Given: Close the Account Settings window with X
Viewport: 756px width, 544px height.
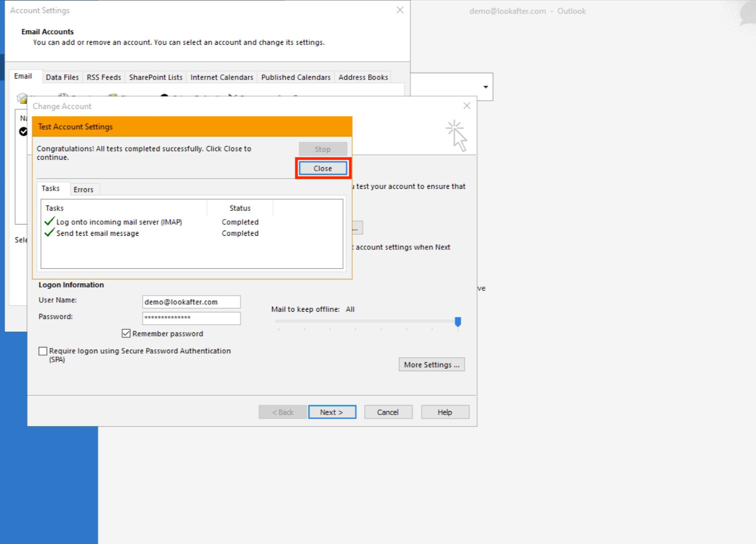Looking at the screenshot, I should [400, 10].
